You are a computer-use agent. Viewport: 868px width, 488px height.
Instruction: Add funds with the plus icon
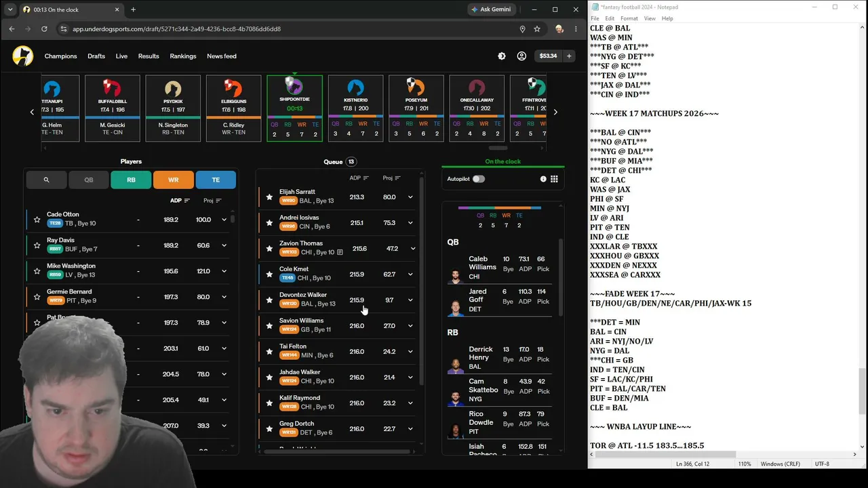pyautogui.click(x=570, y=56)
